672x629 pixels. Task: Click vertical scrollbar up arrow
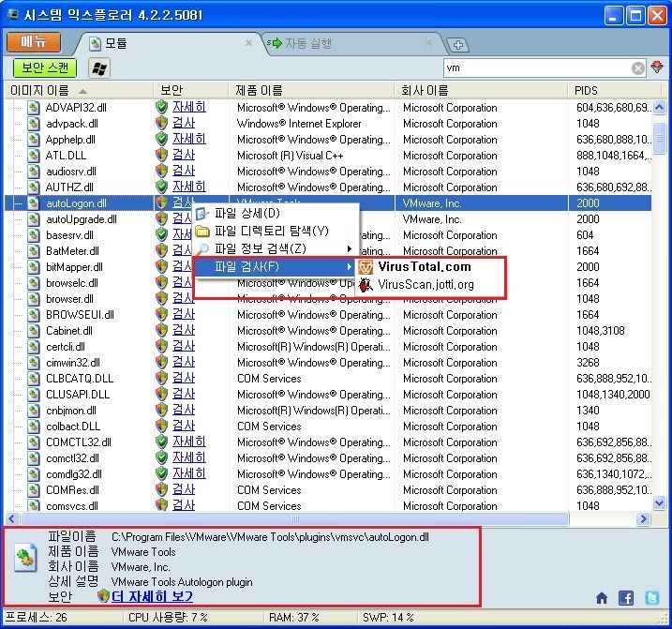tap(660, 107)
